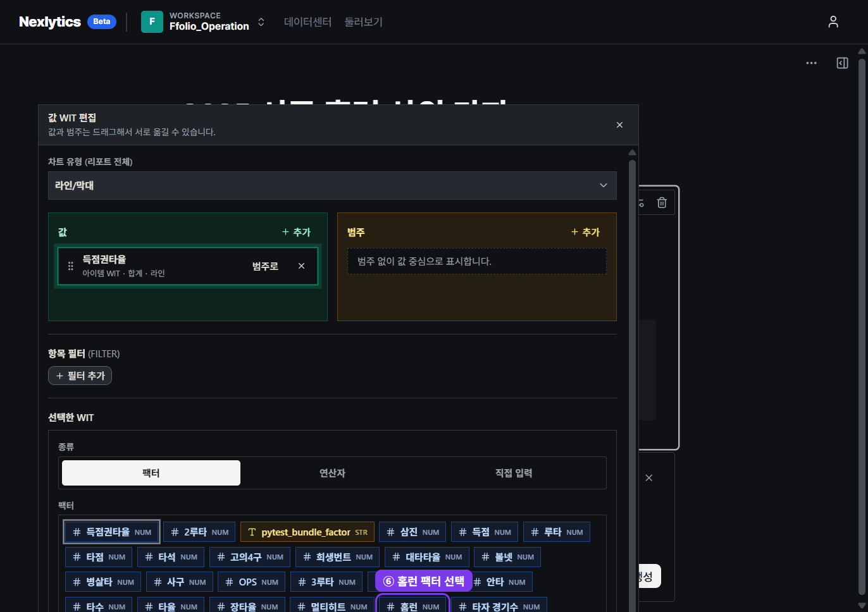Click + 추가 in the 값 panel
The width and height of the screenshot is (868, 612).
coord(296,232)
